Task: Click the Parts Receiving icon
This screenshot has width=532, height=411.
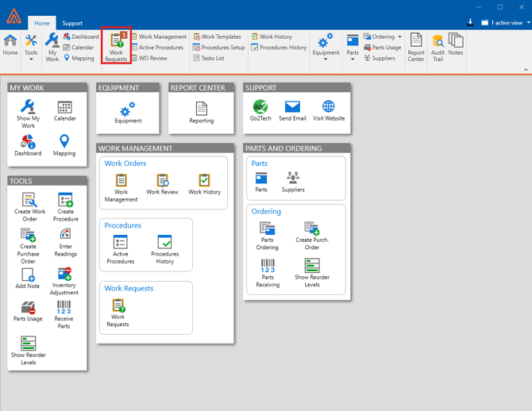Action: point(268,272)
